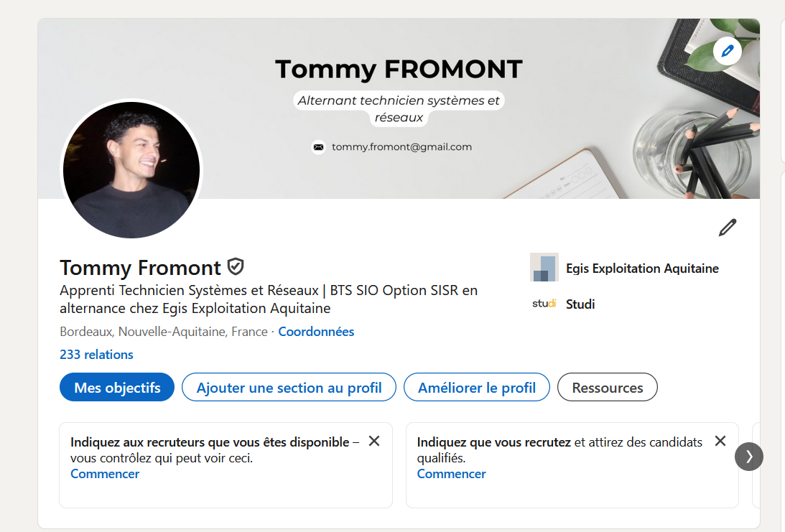Switch to Améliorer le profil
785x532 pixels.
coord(476,387)
